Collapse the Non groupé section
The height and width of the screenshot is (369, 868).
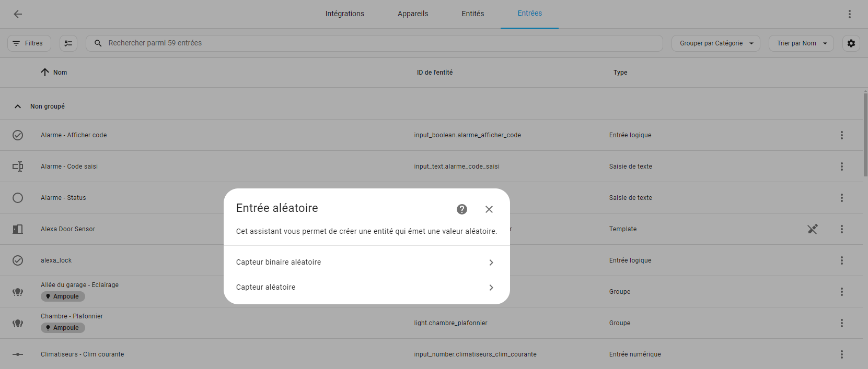click(x=18, y=106)
